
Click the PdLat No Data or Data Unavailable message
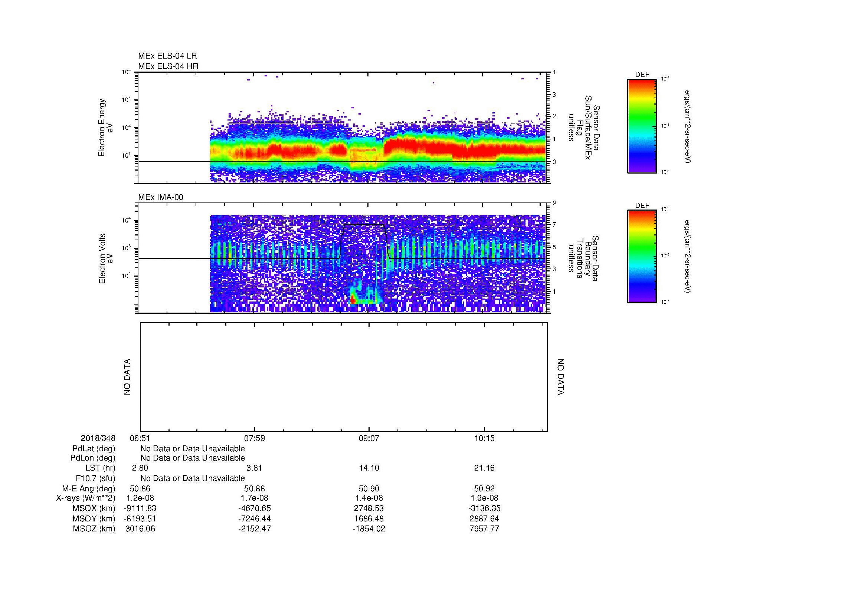click(x=193, y=449)
